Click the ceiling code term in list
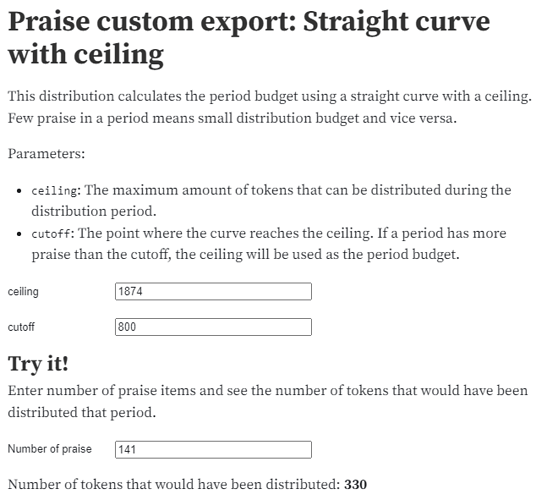Screen dimensions: 558x500 pyautogui.click(x=54, y=191)
